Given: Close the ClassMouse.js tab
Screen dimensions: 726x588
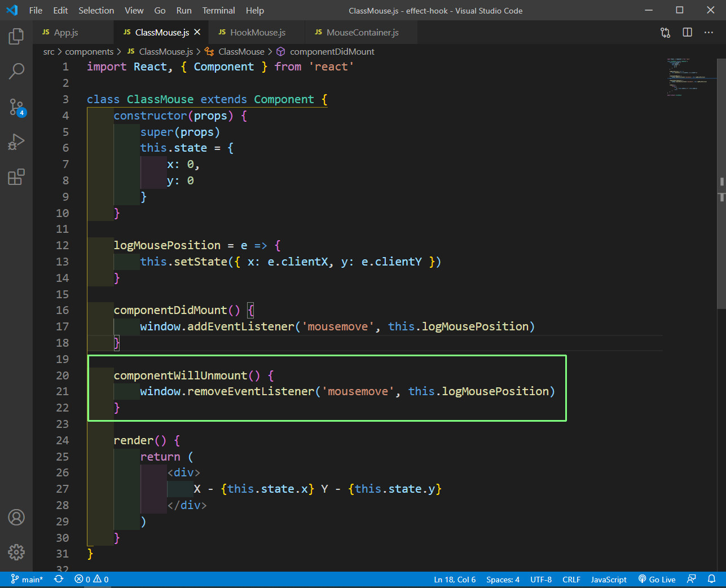Looking at the screenshot, I should [x=197, y=32].
